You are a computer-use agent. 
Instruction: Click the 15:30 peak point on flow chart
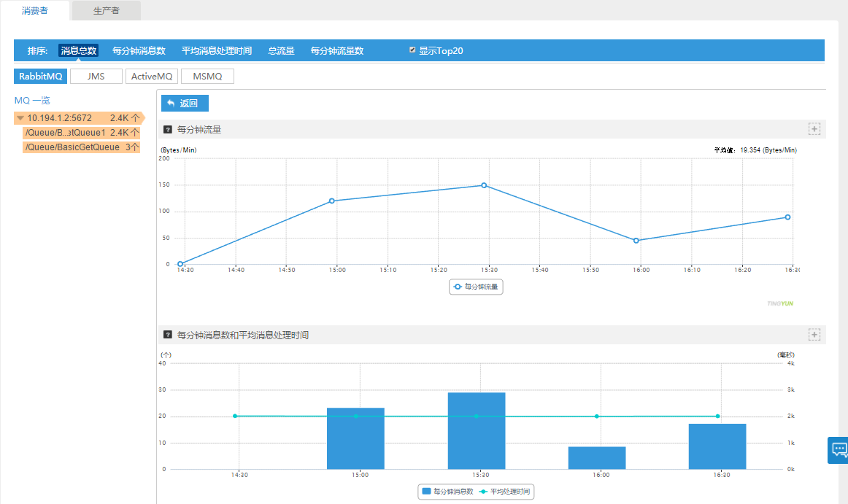point(484,185)
